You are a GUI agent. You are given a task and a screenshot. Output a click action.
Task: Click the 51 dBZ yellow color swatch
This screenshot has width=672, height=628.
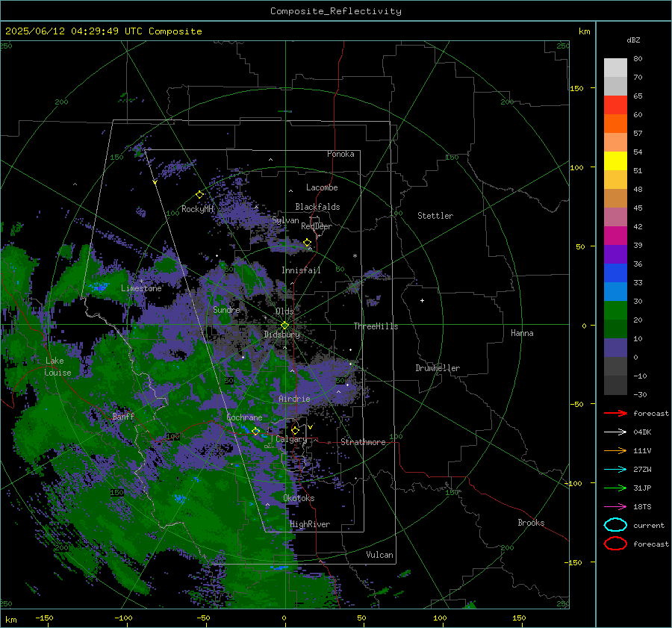tap(615, 161)
